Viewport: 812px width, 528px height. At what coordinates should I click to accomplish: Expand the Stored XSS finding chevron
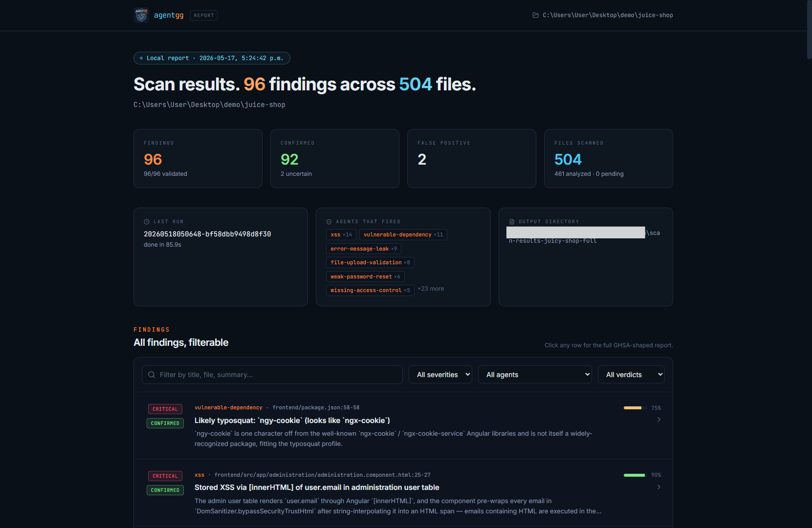659,487
